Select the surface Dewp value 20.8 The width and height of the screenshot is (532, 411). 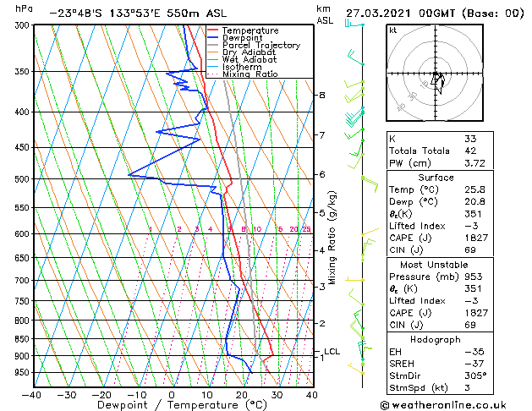(x=474, y=202)
